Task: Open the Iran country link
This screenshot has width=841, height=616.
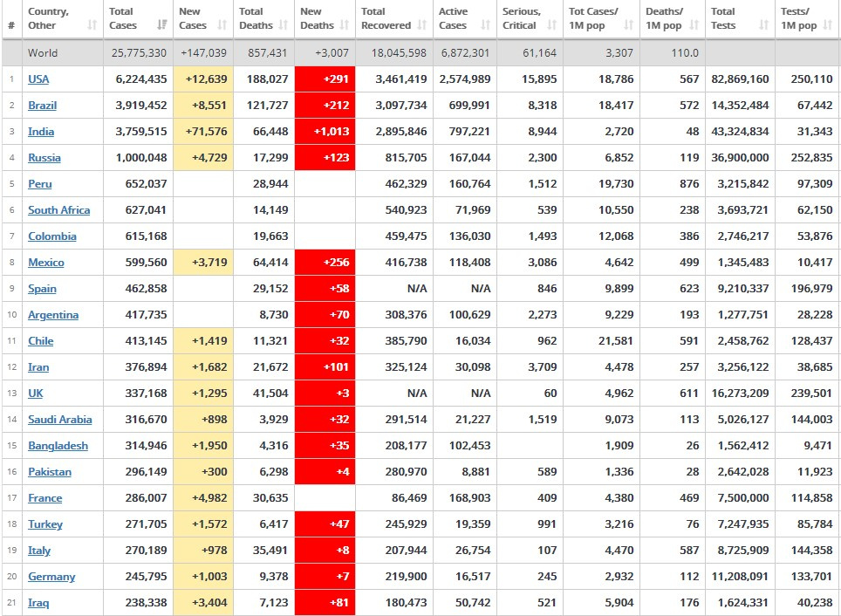Action: coord(38,367)
